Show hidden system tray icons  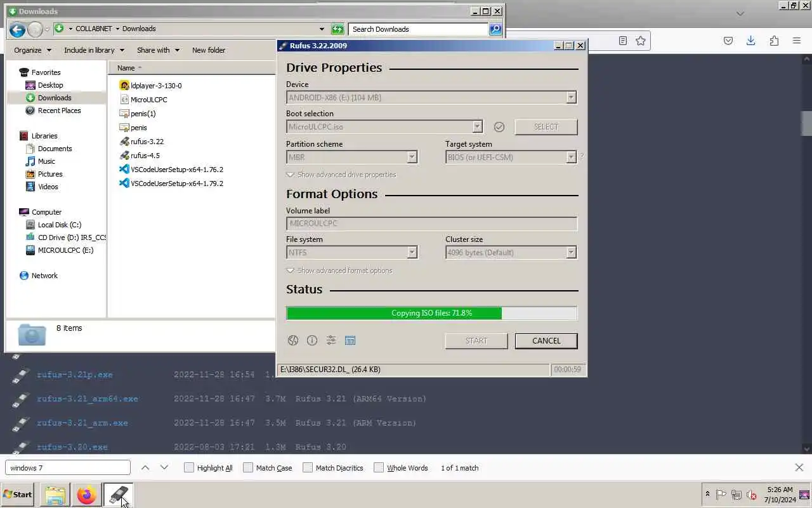click(707, 494)
